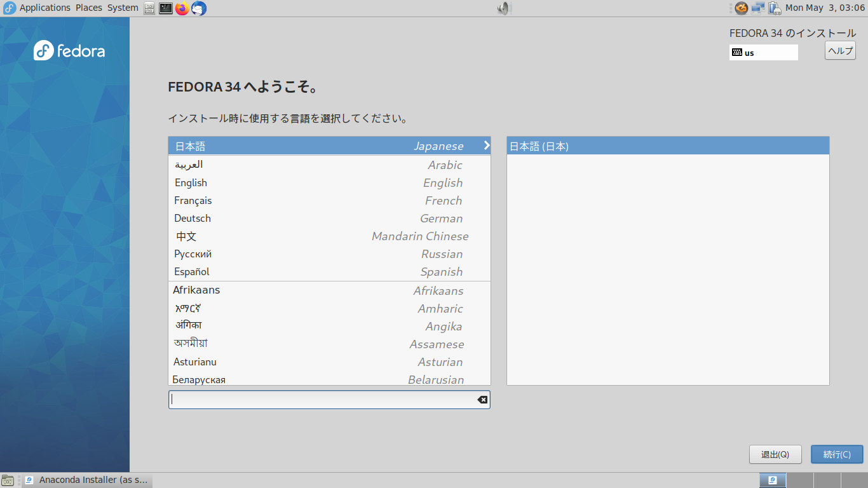The image size is (868, 488).
Task: Click the ヘルプ help button
Action: point(840,51)
